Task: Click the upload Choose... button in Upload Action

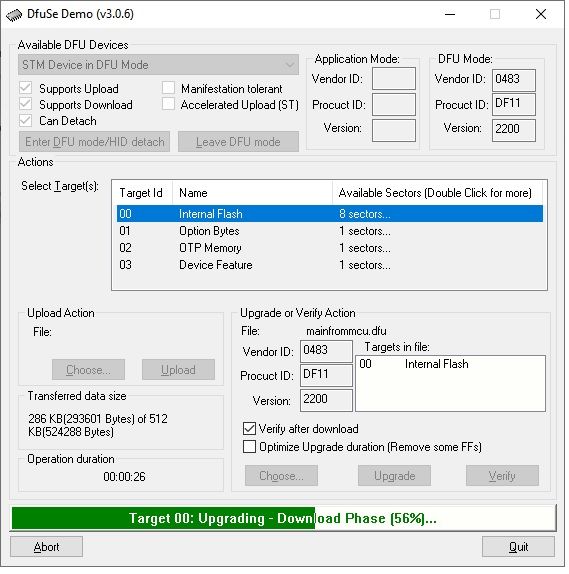Action: pyautogui.click(x=88, y=370)
